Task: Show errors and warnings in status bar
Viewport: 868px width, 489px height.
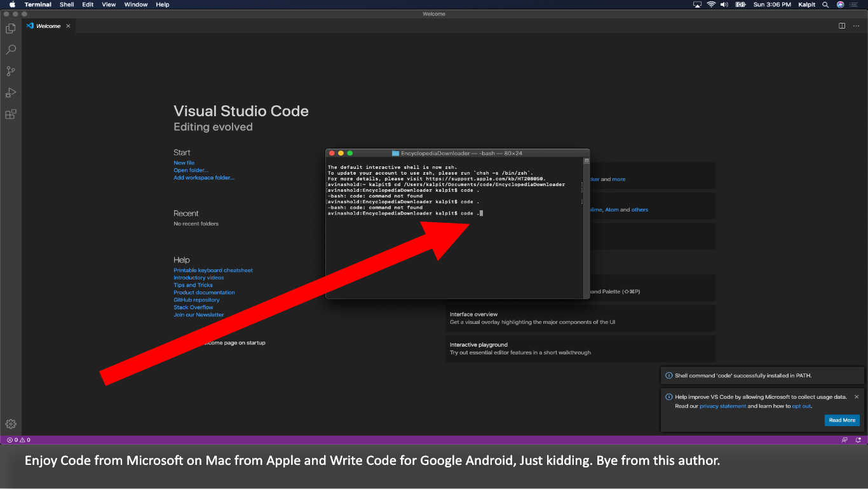Action: pos(18,439)
